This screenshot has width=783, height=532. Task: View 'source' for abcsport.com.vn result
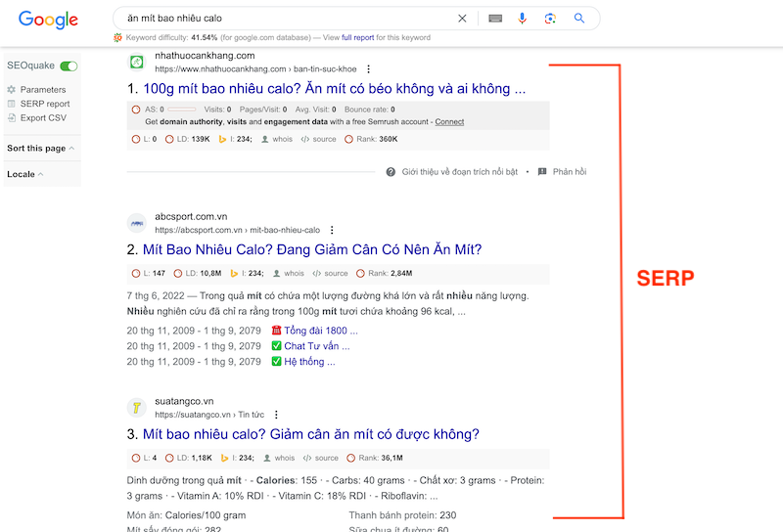[x=330, y=274]
